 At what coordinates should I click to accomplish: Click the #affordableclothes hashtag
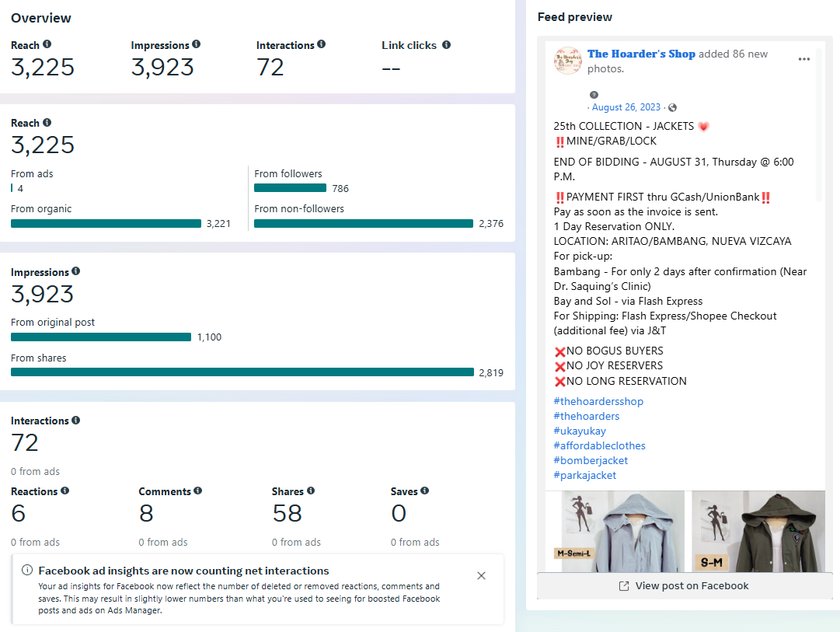click(599, 445)
